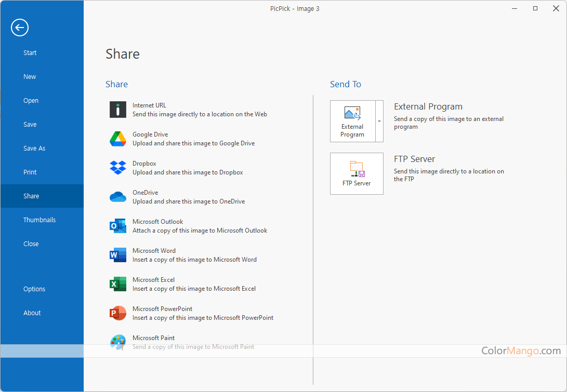
Task: Click the back arrow icon
Action: tap(20, 28)
